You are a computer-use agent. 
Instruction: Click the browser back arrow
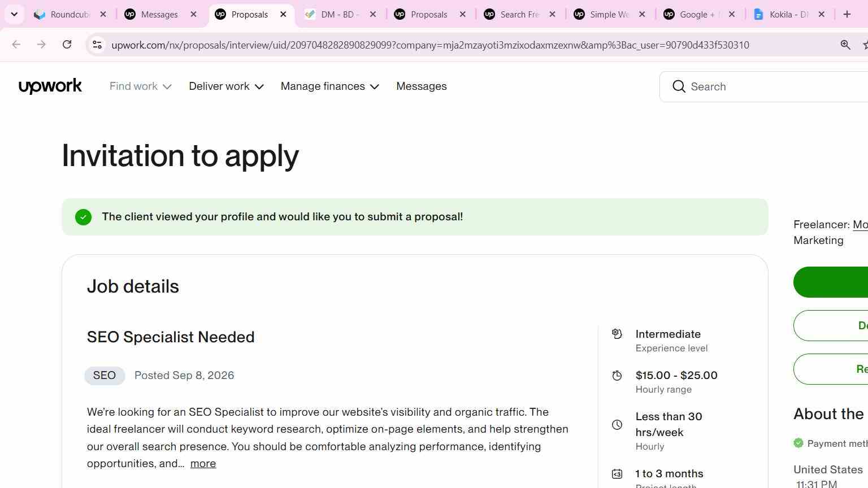16,45
